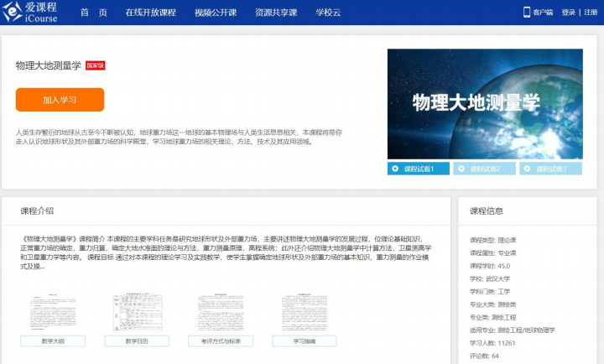The width and height of the screenshot is (604, 364).
Task: Open 学校云 menu item
Action: point(330,13)
